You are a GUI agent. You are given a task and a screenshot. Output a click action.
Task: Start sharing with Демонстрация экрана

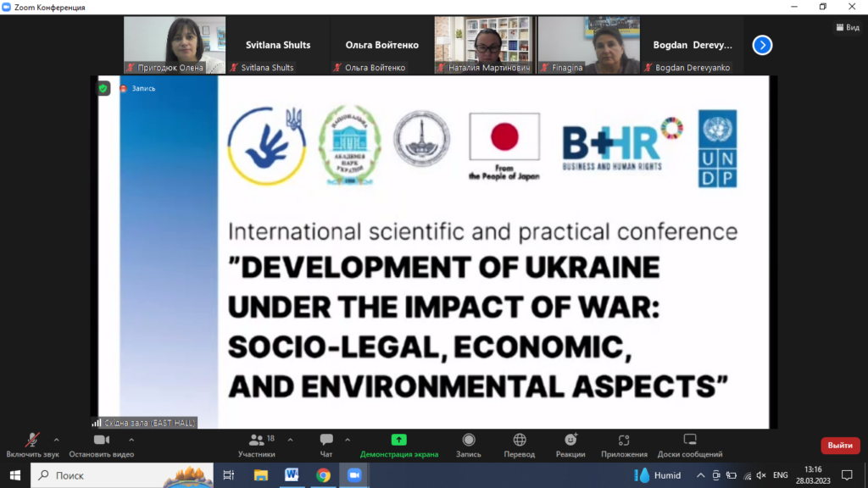398,444
